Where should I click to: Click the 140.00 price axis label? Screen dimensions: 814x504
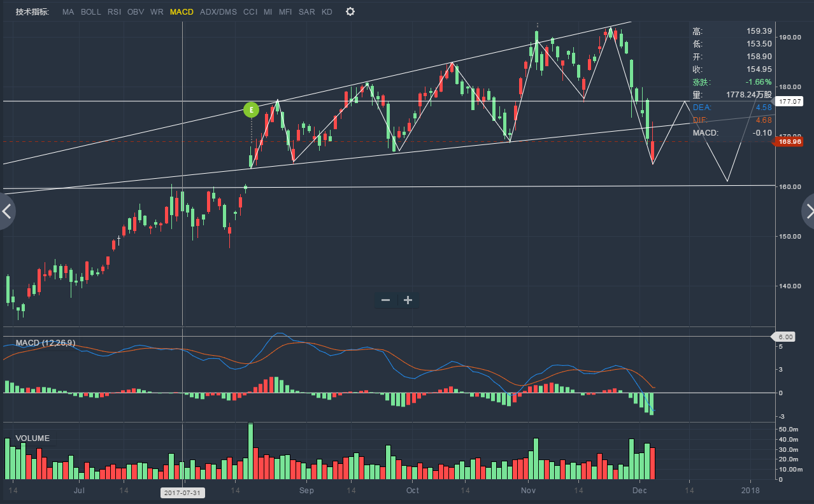click(x=789, y=286)
